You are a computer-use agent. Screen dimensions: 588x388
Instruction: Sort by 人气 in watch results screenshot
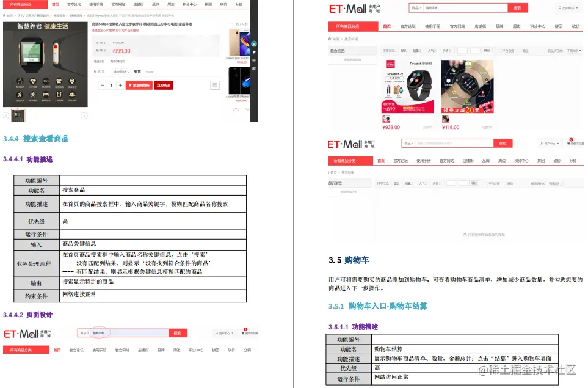432,51
